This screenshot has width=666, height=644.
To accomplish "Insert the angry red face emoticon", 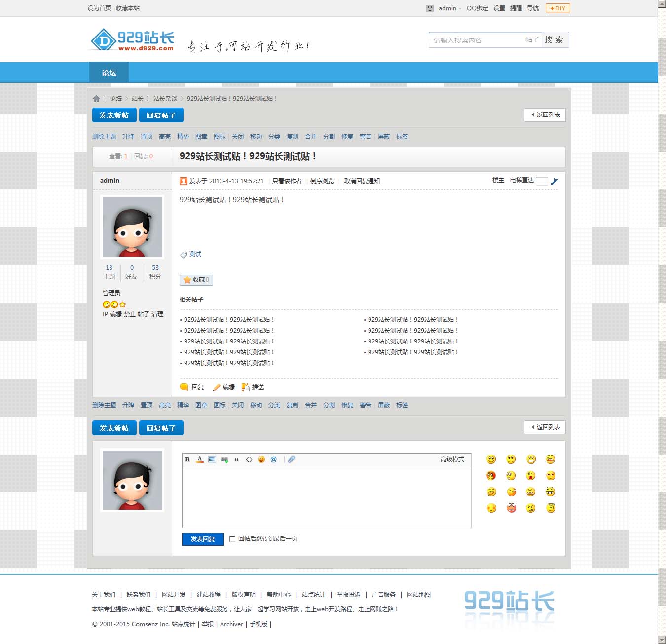I will 491,476.
